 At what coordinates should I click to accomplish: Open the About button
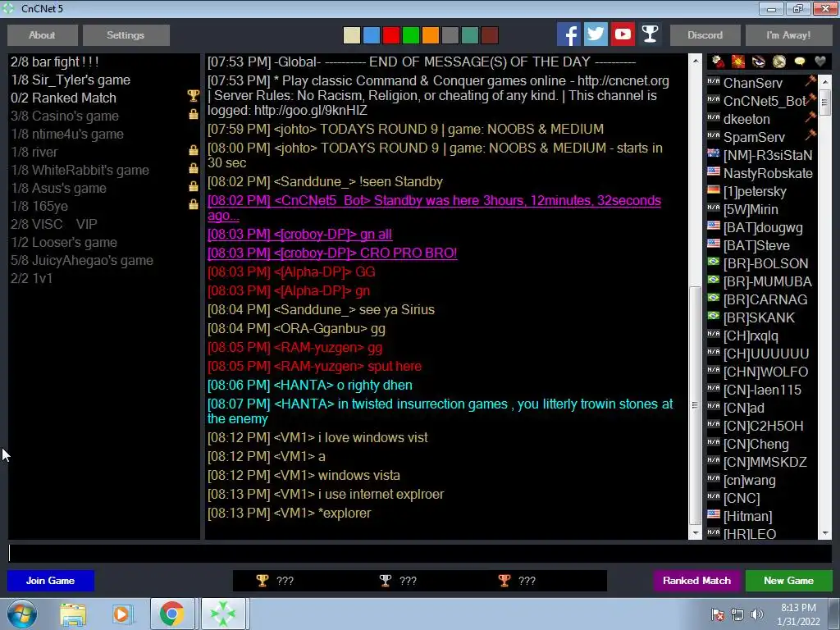(43, 35)
